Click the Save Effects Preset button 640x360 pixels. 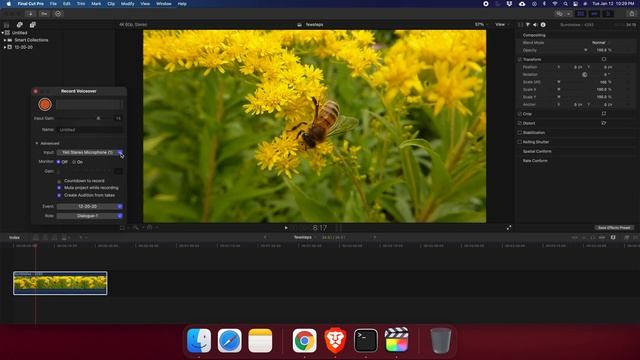click(x=614, y=228)
